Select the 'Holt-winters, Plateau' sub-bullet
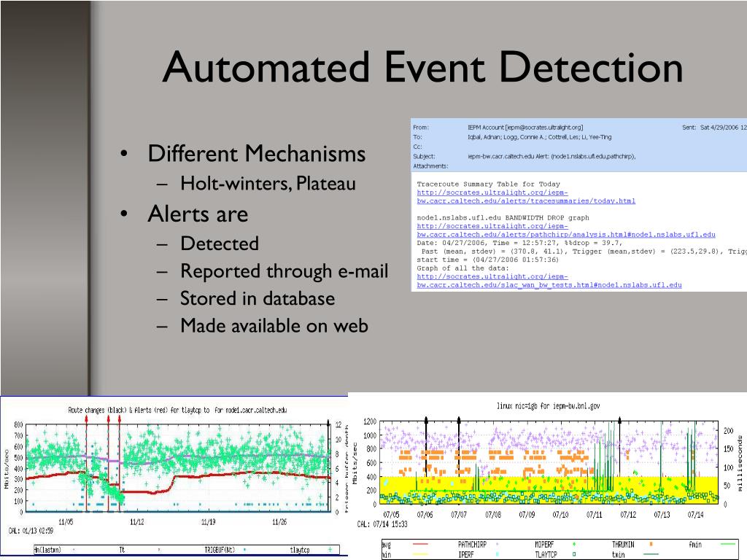 (268, 183)
